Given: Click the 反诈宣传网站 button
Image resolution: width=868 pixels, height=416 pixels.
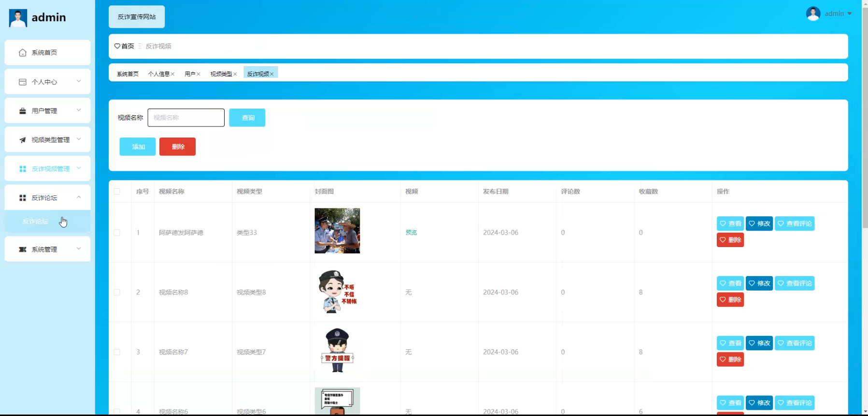Looking at the screenshot, I should pos(137,17).
